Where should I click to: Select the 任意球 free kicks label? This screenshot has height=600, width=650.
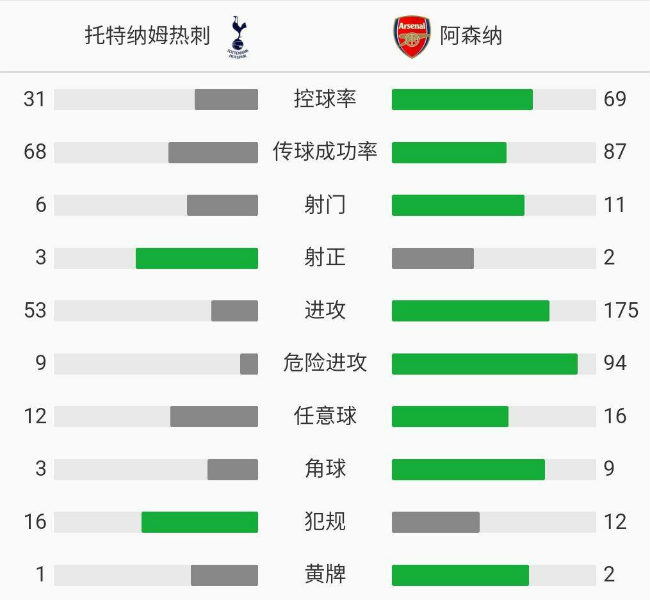[x=325, y=416]
